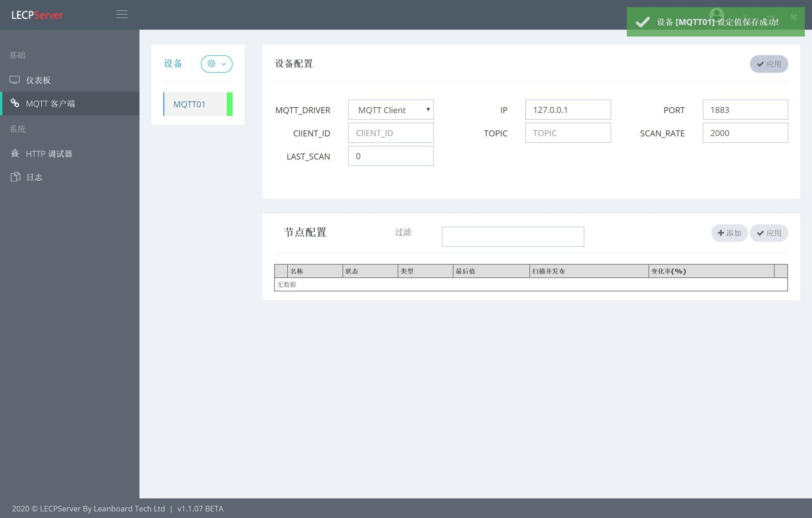Click the document icon beside 日志
Viewport: 812px width, 518px height.
(15, 177)
